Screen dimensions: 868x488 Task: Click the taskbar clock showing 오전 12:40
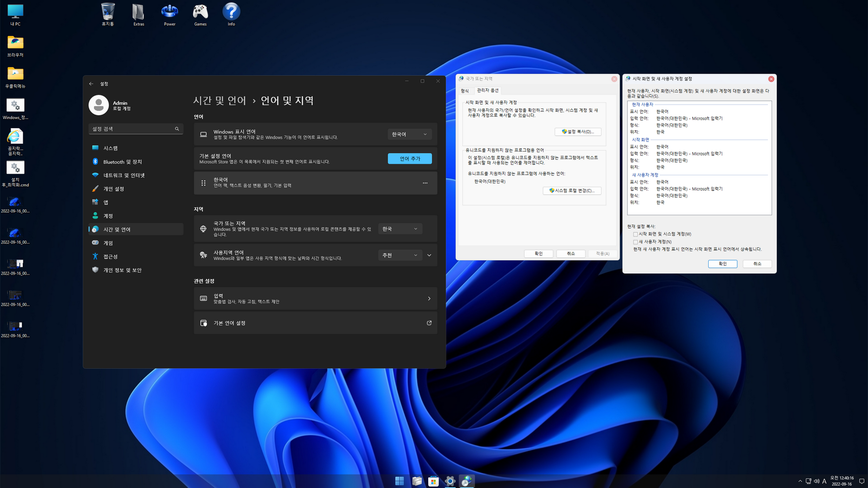(x=842, y=481)
